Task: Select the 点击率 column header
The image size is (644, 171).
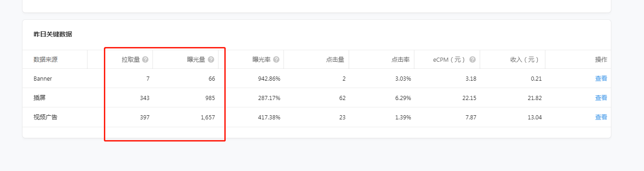Action: [401, 59]
